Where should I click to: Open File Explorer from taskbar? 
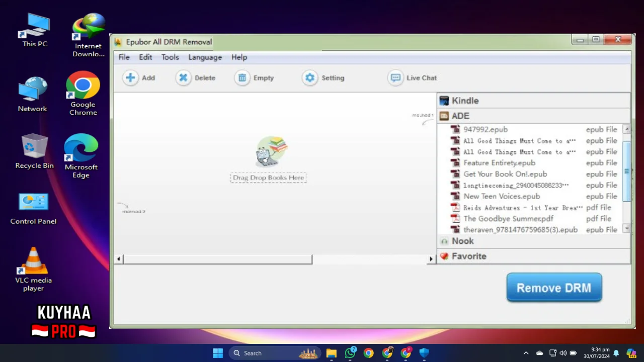point(331,353)
